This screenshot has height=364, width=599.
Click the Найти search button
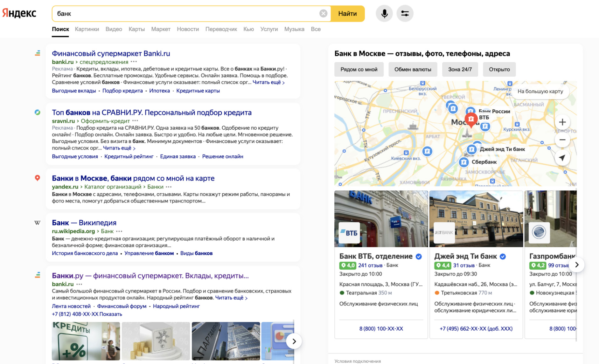pyautogui.click(x=347, y=14)
